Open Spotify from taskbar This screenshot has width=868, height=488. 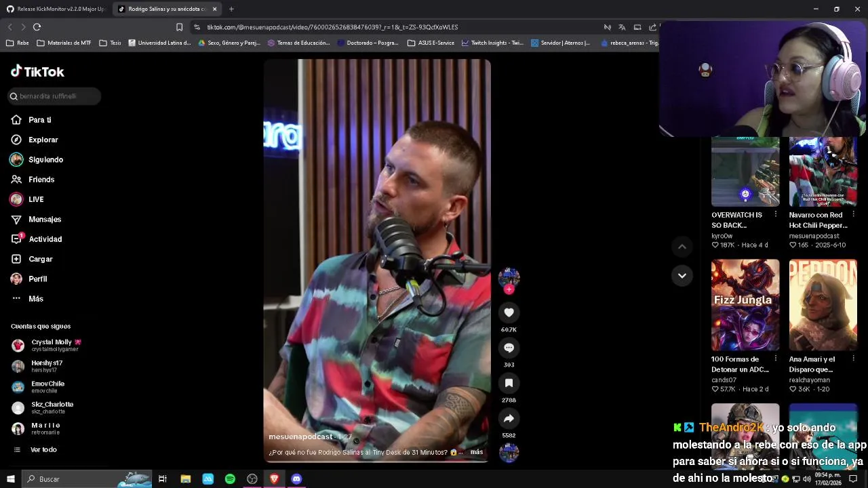point(230,479)
